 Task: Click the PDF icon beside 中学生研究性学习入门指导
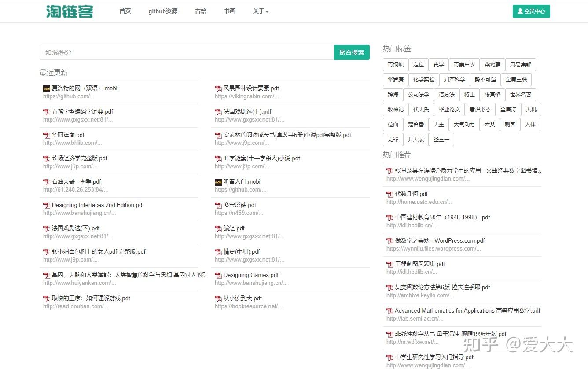(x=390, y=358)
